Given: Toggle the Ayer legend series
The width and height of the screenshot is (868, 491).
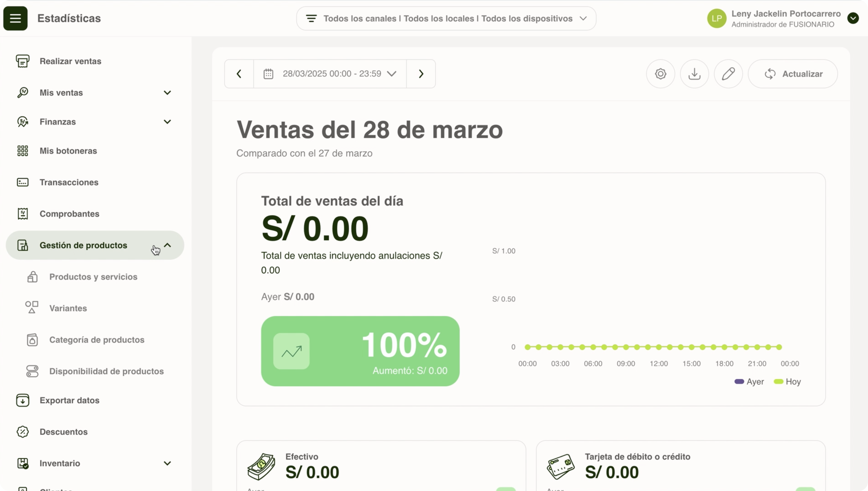Looking at the screenshot, I should 749,382.
